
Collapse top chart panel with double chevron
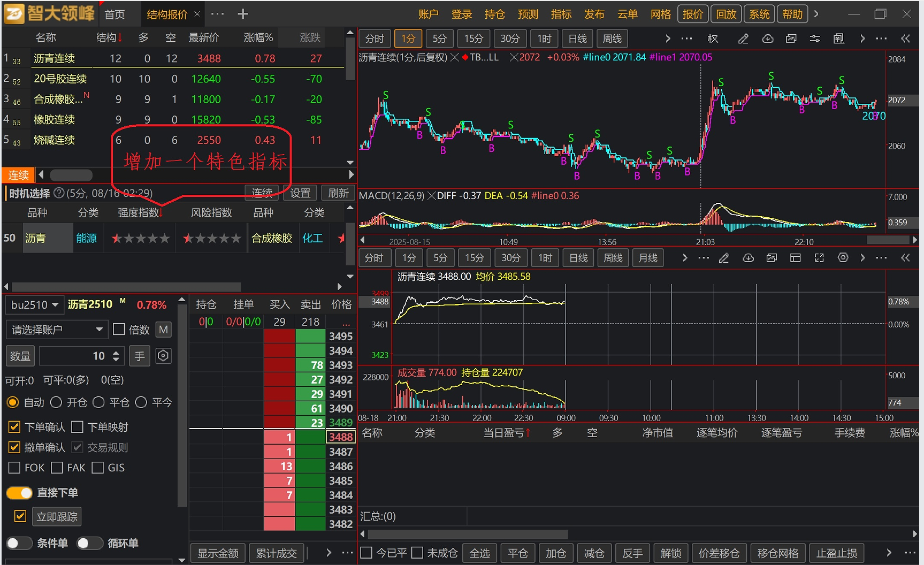click(905, 39)
